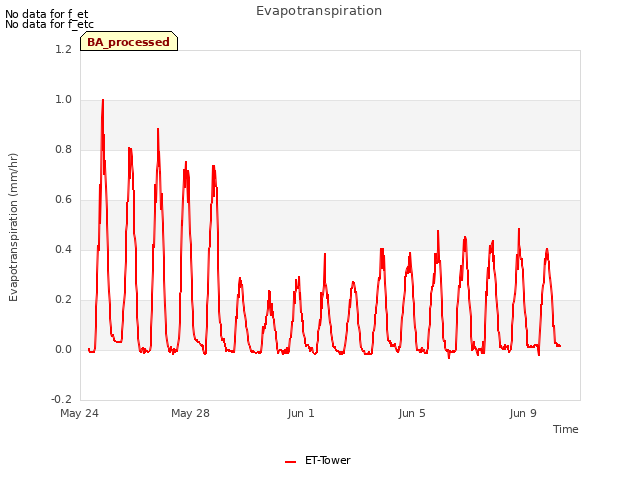Click the Time axis label
640x480 pixels.
[565, 429]
